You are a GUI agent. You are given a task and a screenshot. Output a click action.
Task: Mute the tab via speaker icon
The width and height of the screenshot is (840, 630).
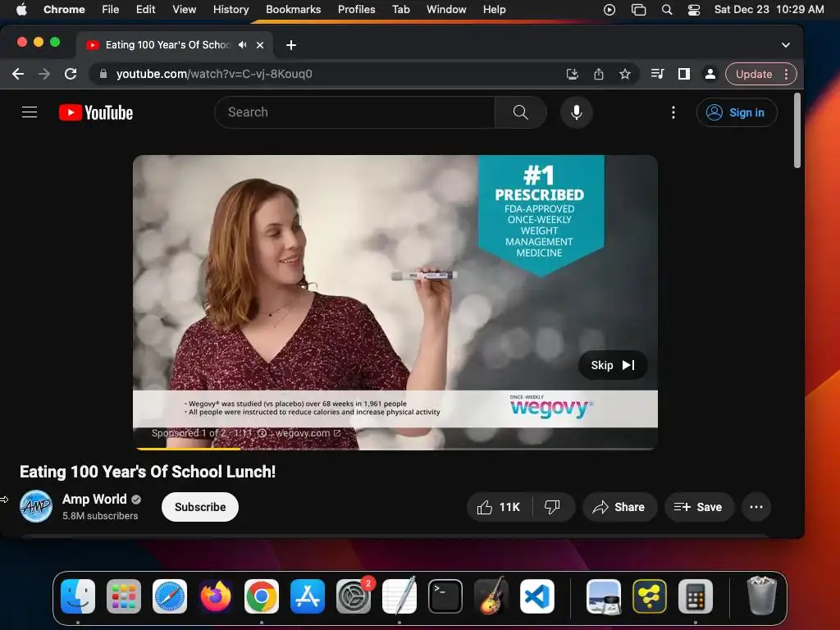tap(243, 45)
